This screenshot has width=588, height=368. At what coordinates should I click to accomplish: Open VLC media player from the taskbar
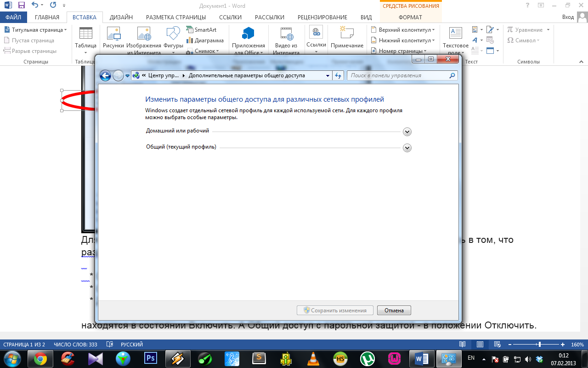pos(314,359)
